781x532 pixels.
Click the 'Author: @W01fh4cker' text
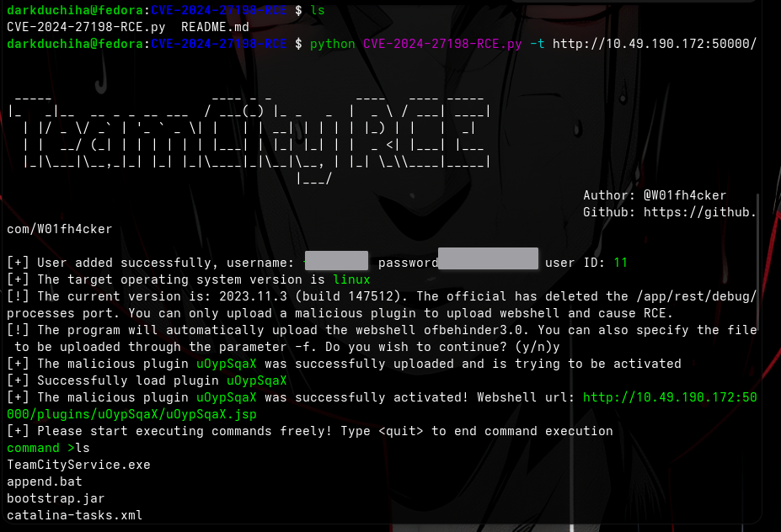(655, 195)
